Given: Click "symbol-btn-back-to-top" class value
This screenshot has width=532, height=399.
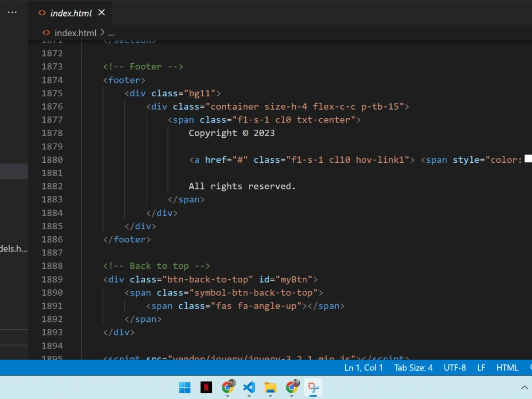Looking at the screenshot, I should tap(253, 293).
